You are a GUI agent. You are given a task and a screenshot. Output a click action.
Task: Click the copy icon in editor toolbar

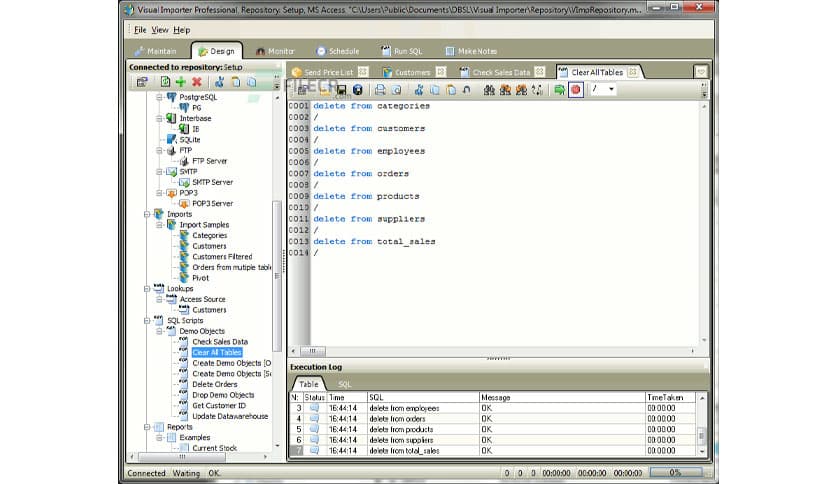point(435,90)
